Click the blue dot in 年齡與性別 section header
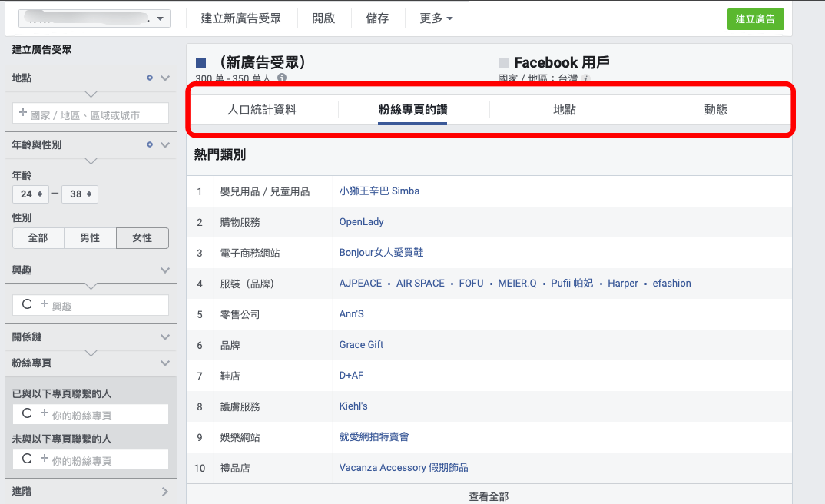The width and height of the screenshot is (825, 504). click(150, 144)
